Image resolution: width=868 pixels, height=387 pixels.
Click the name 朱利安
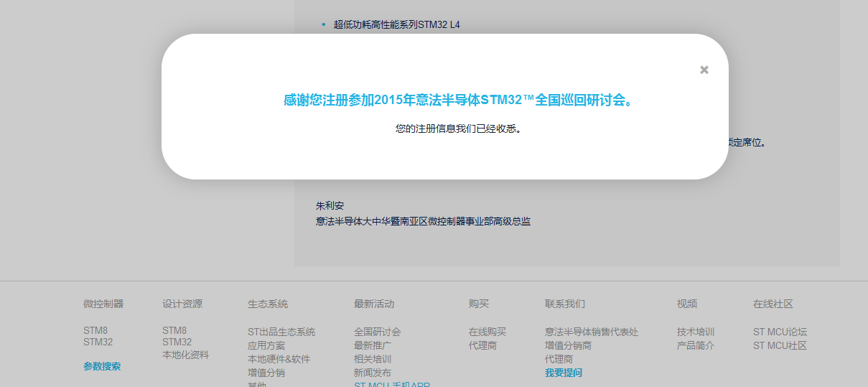(x=330, y=206)
